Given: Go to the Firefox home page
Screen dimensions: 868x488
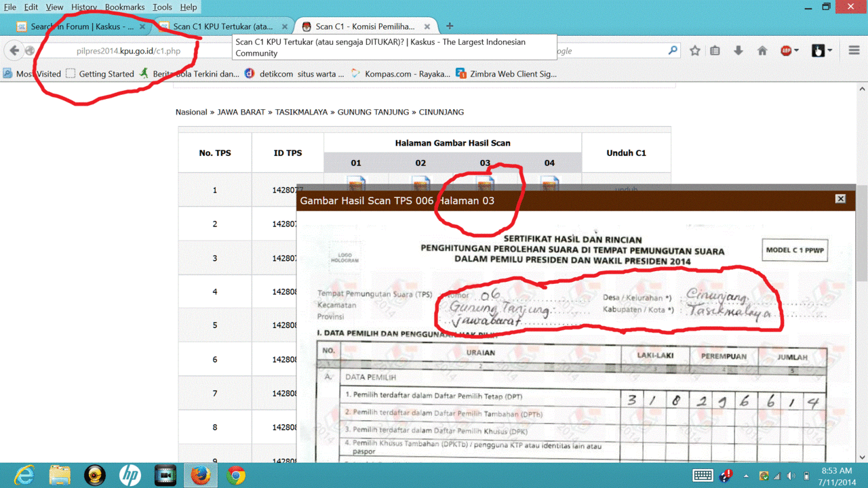Looking at the screenshot, I should tap(762, 51).
